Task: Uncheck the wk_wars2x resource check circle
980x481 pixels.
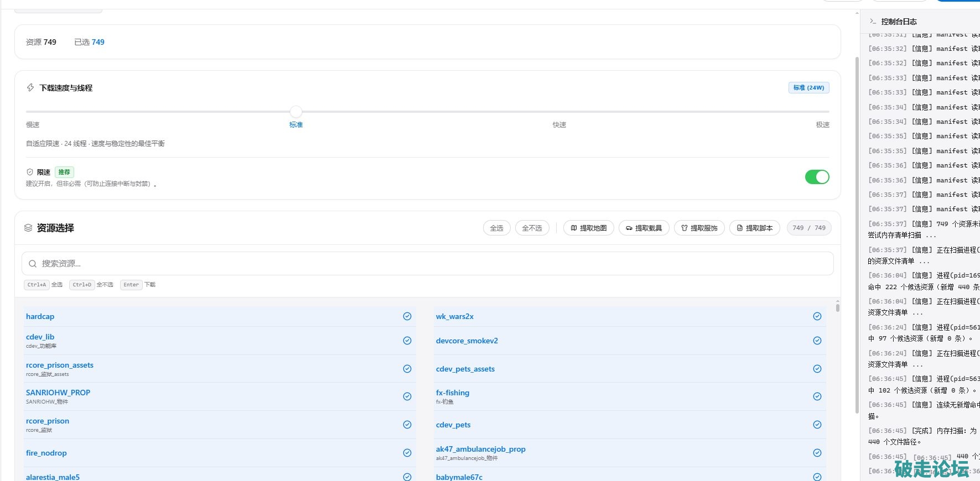Action: pos(817,316)
